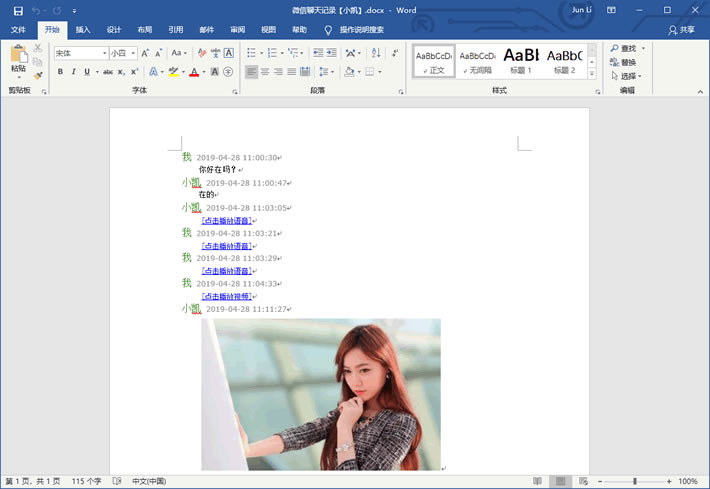Click the clear formatting eraser icon
The width and height of the screenshot is (710, 489).
(x=202, y=53)
